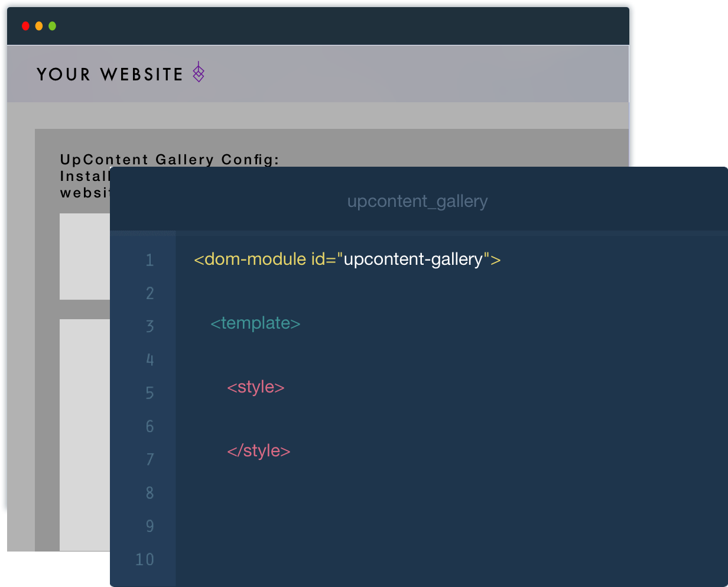This screenshot has width=728, height=587.
Task: Click line number 8 in gutter
Action: [x=149, y=492]
